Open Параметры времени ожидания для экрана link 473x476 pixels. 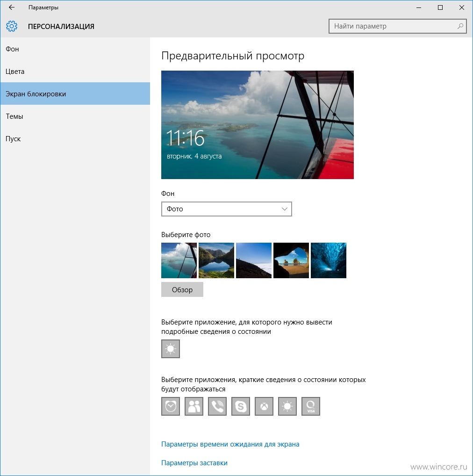230,444
